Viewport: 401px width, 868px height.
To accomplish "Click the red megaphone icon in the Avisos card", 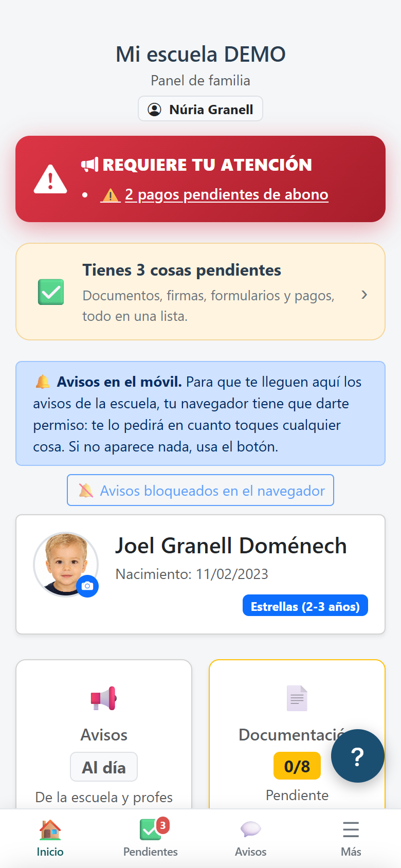I will point(104,698).
